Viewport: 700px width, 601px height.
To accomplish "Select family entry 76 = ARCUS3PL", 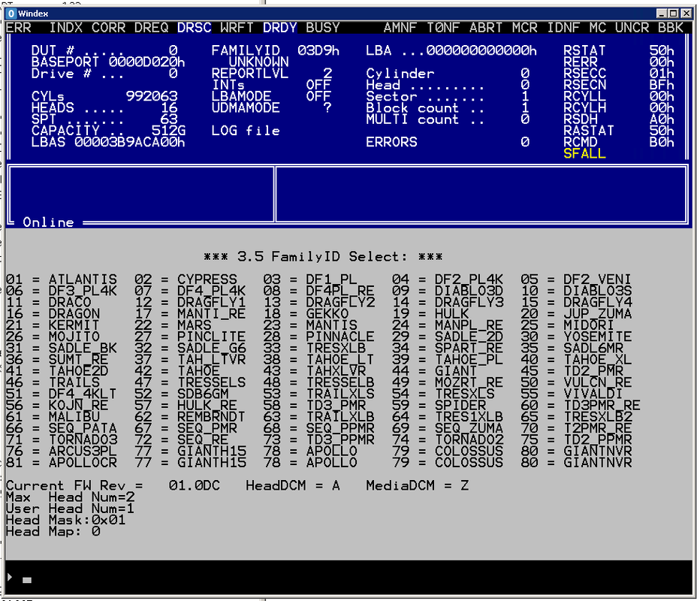I will tap(61, 451).
